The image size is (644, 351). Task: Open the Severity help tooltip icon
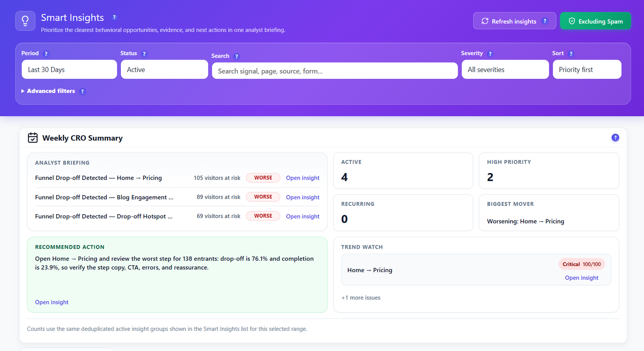(x=490, y=54)
